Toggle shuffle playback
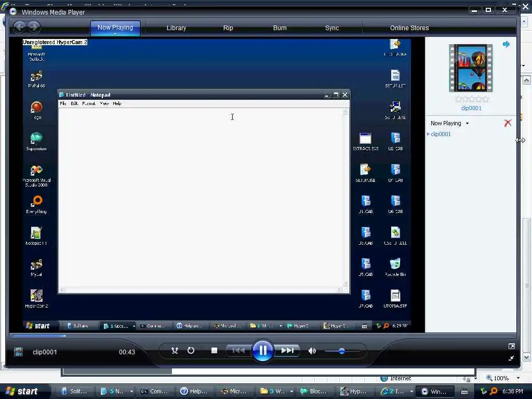Viewport: 532px width, 399px height. click(x=175, y=351)
